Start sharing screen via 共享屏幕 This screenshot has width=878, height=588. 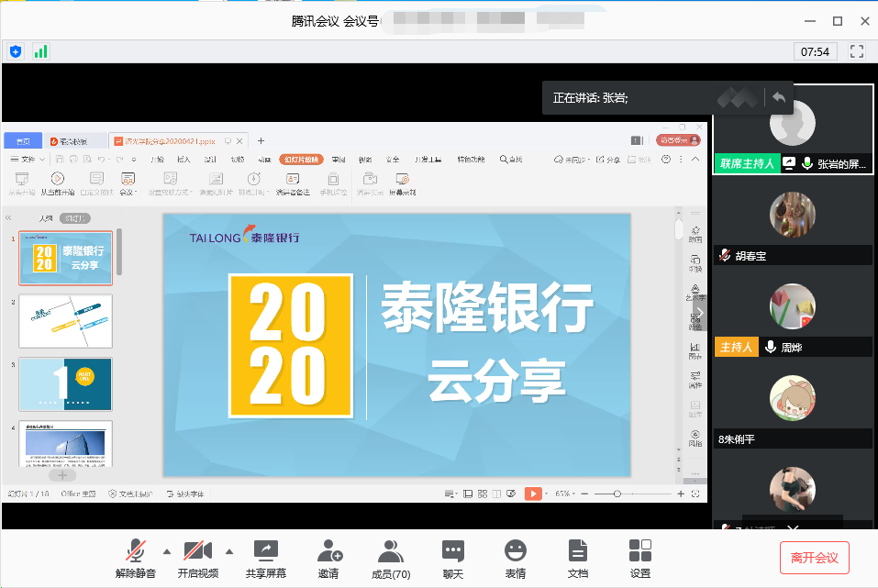pos(266,559)
